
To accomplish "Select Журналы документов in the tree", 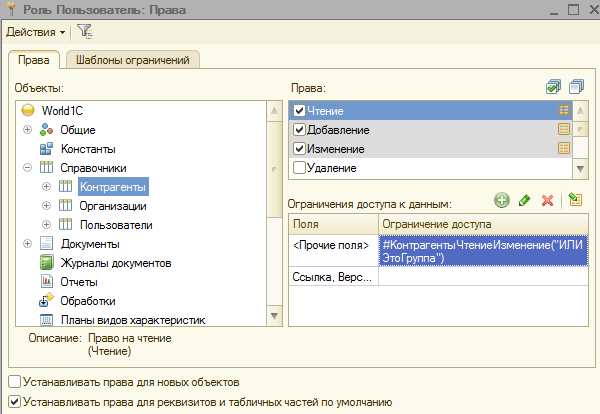I will (115, 263).
